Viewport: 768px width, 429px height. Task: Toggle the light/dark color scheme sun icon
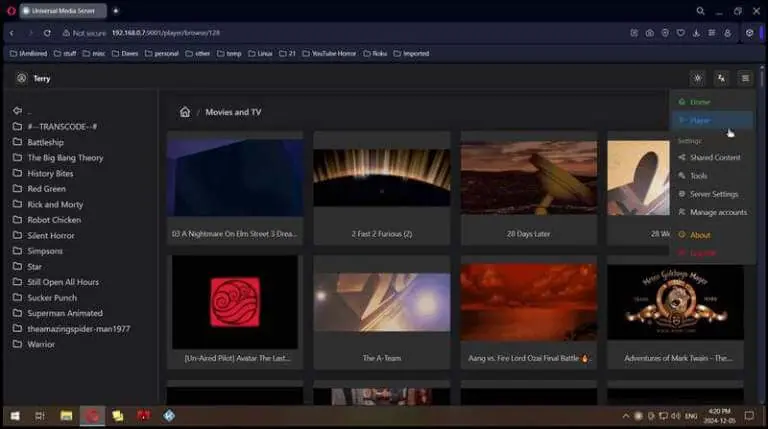pyautogui.click(x=697, y=78)
